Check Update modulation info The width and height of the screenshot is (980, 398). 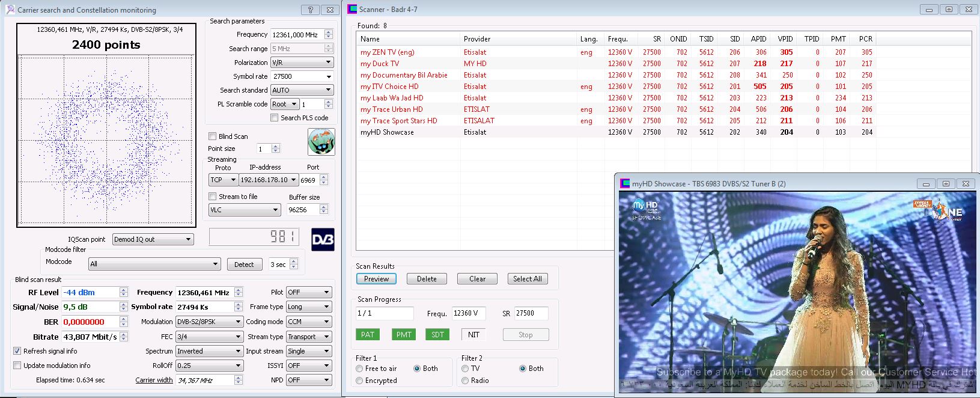[x=17, y=366]
